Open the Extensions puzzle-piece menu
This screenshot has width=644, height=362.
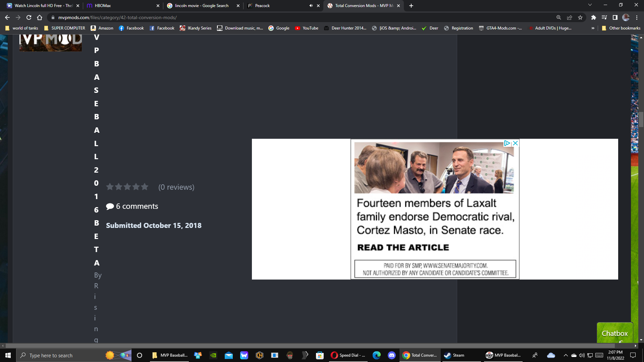pos(593,17)
